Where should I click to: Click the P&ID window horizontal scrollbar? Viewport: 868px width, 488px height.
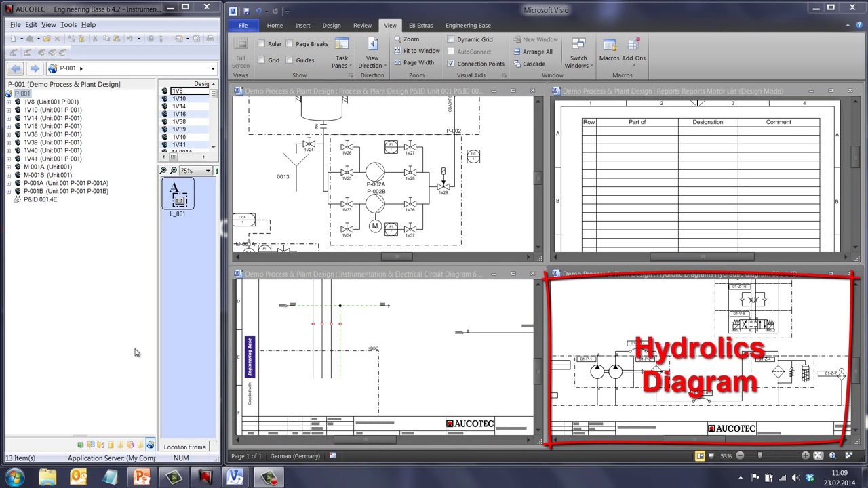(397, 256)
